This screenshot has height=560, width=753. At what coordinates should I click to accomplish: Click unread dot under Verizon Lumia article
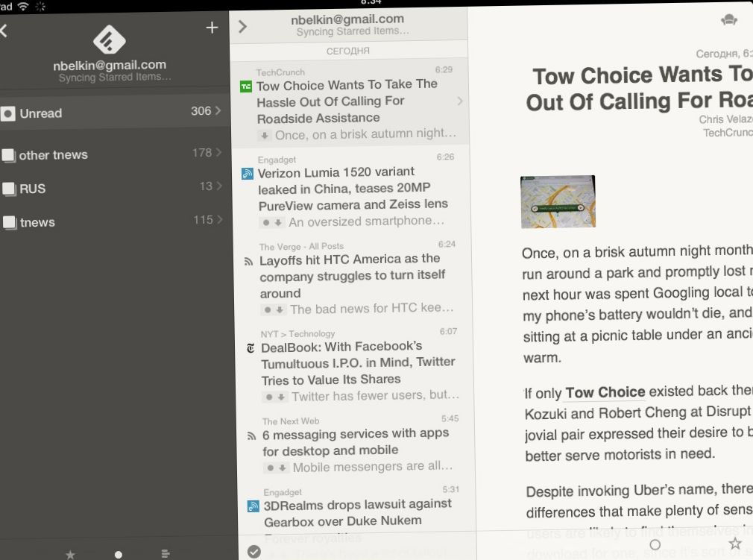pyautogui.click(x=266, y=222)
